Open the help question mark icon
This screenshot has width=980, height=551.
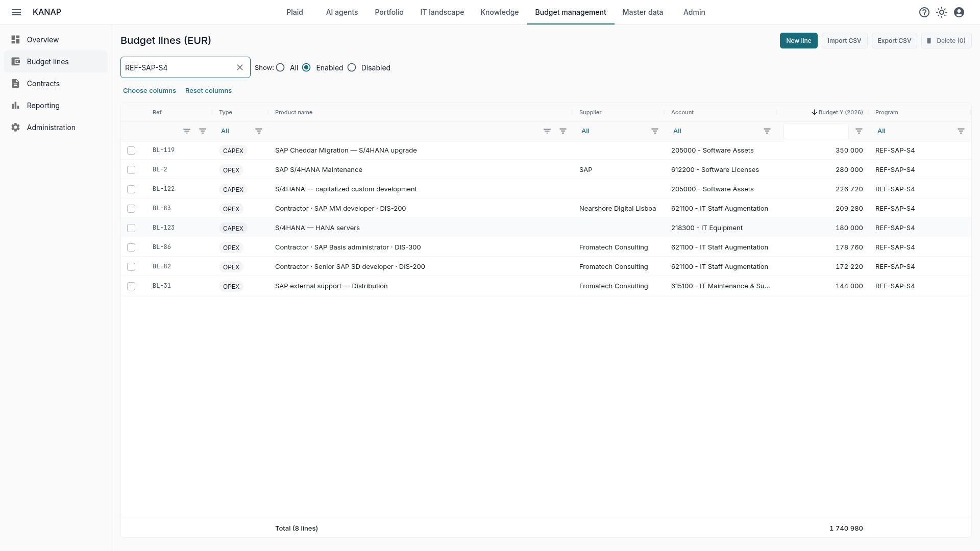[x=924, y=12]
